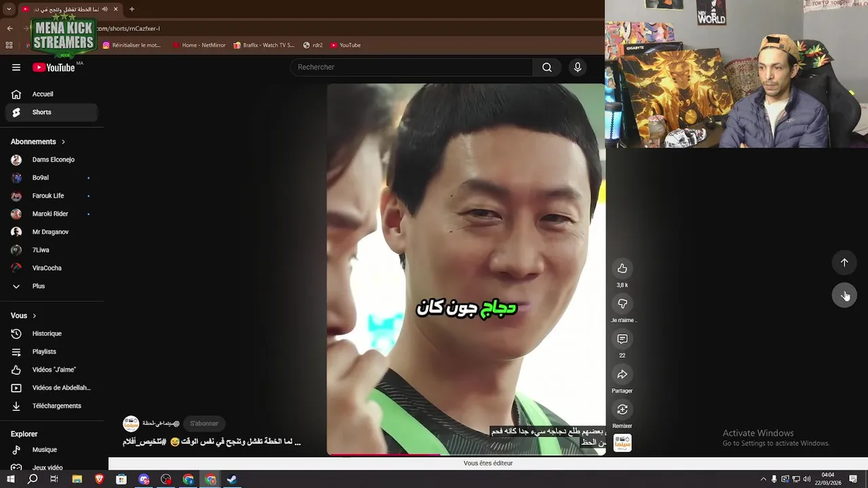Viewport: 868px width, 488px height.
Task: Open the apps grid bookmark icon
Action: [9, 45]
